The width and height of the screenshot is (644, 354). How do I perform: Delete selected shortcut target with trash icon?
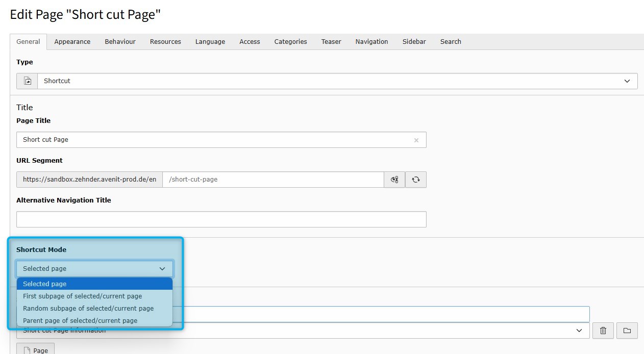(603, 331)
